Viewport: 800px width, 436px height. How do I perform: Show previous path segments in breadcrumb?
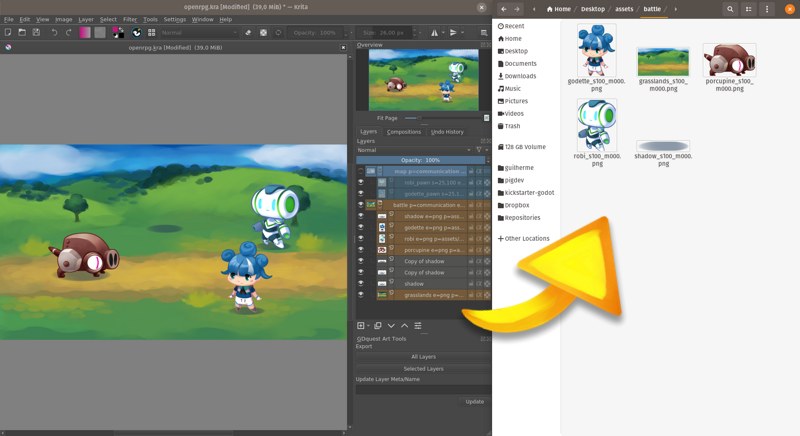tap(534, 9)
